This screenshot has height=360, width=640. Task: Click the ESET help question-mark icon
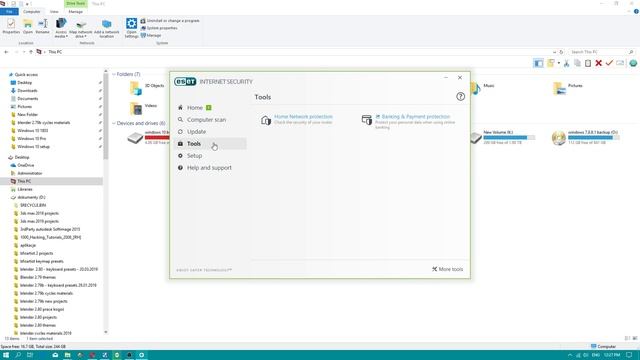[460, 97]
